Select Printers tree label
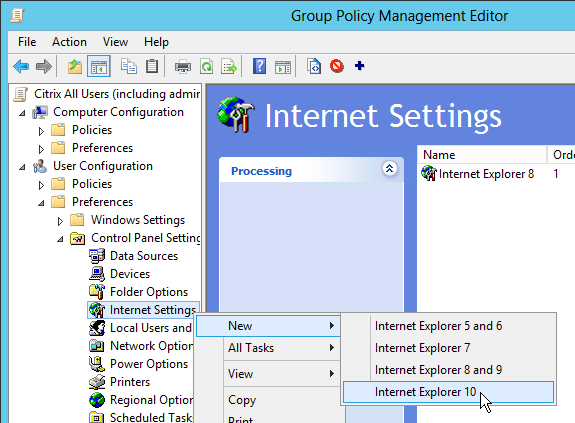This screenshot has height=423, width=575. (x=130, y=382)
